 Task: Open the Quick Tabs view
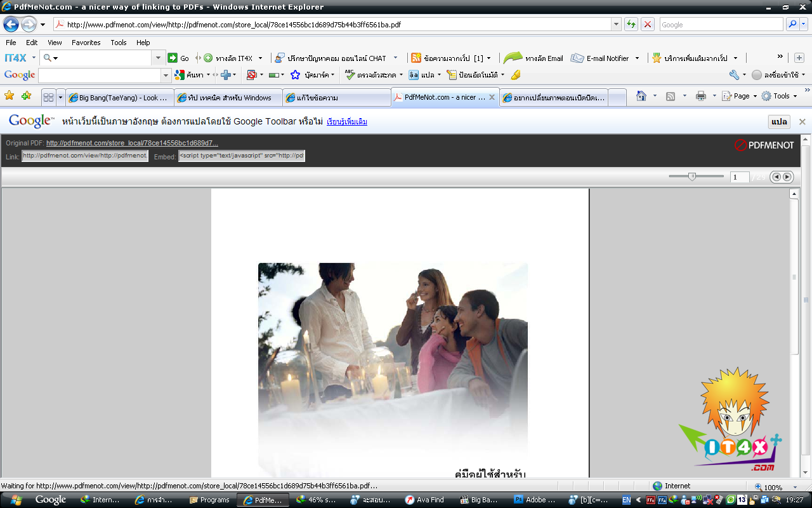(x=48, y=98)
